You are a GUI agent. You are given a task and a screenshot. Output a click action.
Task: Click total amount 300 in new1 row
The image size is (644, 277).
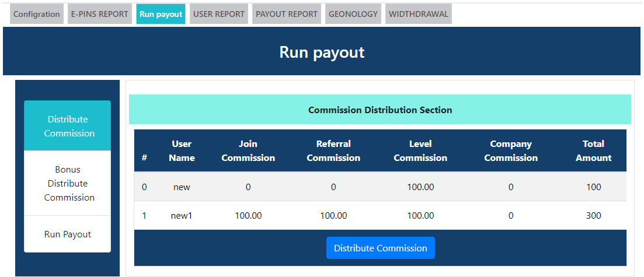click(x=593, y=216)
